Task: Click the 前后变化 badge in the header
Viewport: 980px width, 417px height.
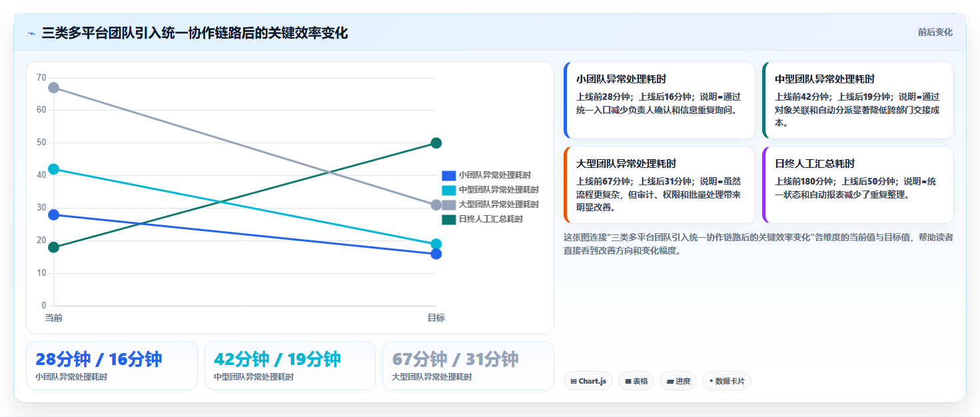Action: pos(935,32)
